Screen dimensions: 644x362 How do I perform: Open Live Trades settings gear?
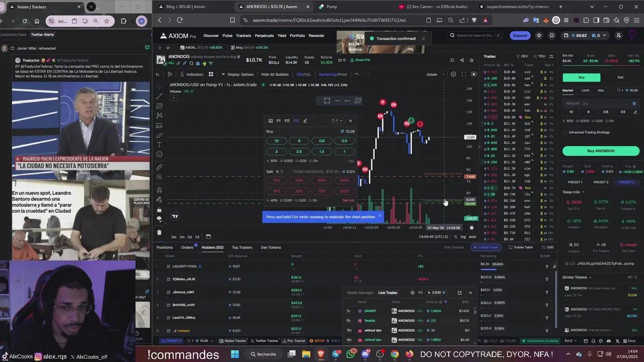(x=413, y=293)
